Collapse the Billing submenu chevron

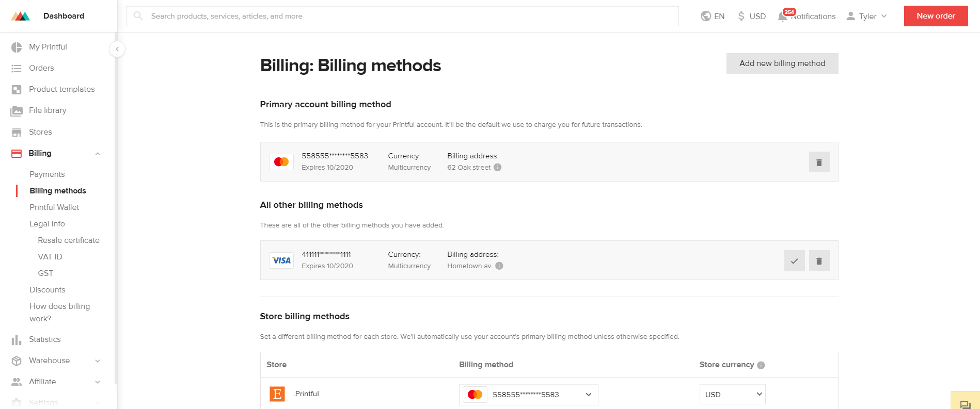click(x=98, y=154)
